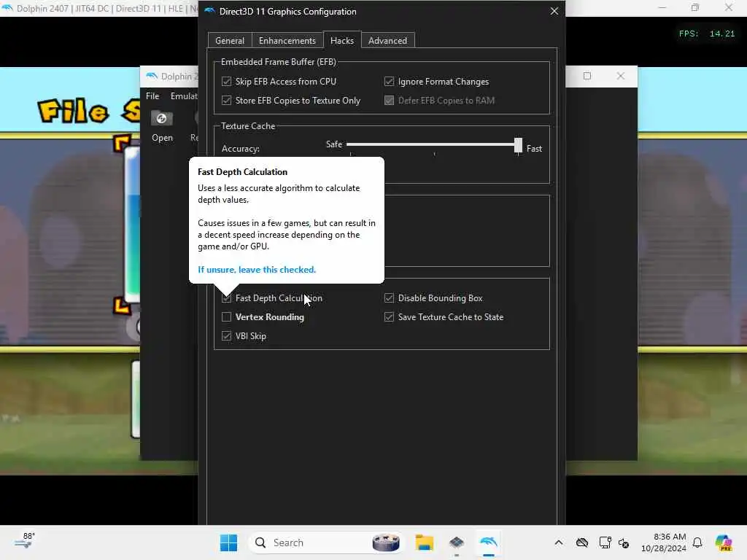747x560 pixels.
Task: Open the stacked layers app on taskbar
Action: tap(457, 542)
